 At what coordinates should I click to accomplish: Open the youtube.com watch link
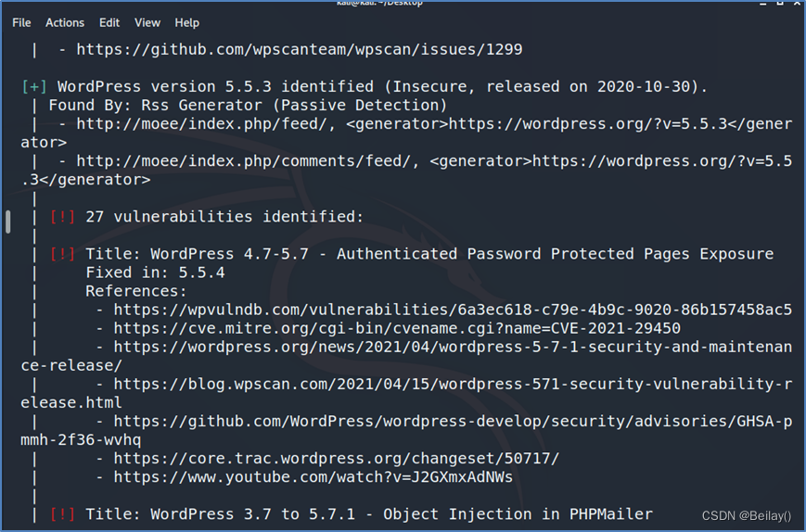(313, 477)
